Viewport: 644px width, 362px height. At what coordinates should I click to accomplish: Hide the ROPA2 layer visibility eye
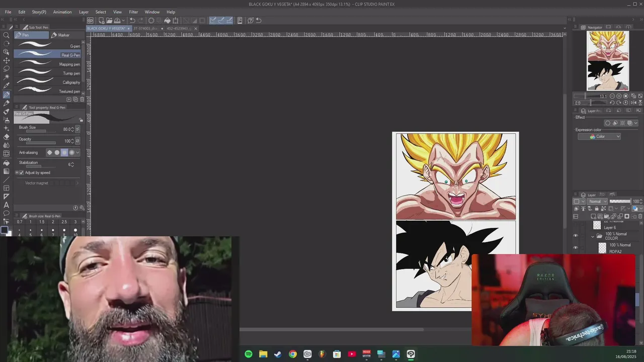pos(576,248)
